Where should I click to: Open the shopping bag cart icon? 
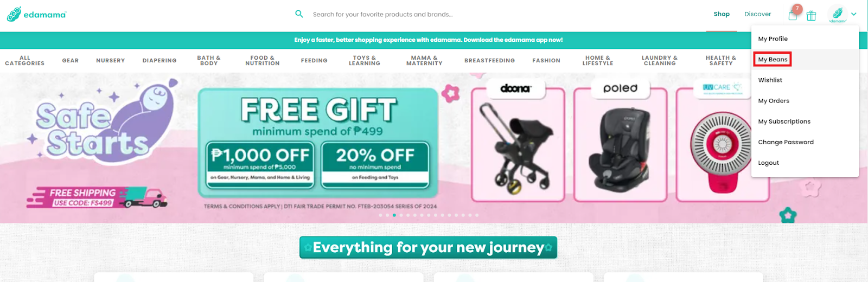click(x=793, y=15)
